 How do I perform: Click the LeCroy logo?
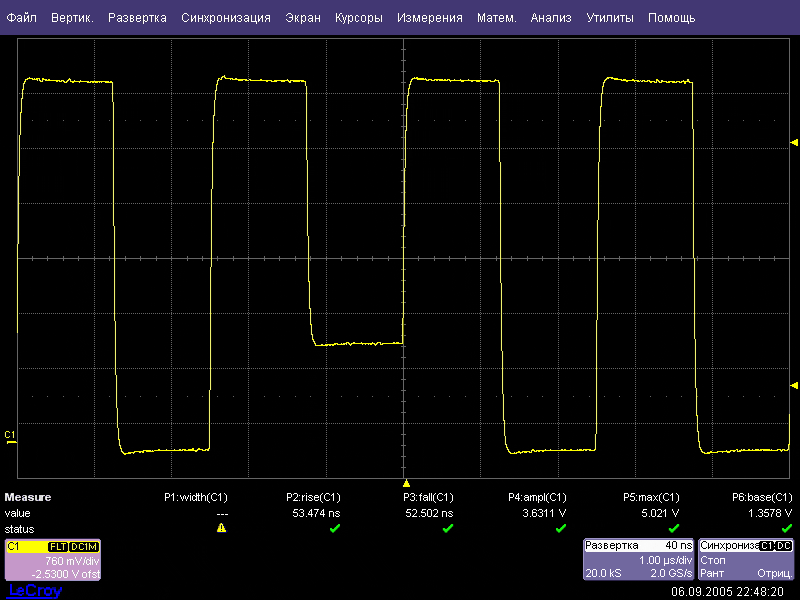tap(34, 591)
